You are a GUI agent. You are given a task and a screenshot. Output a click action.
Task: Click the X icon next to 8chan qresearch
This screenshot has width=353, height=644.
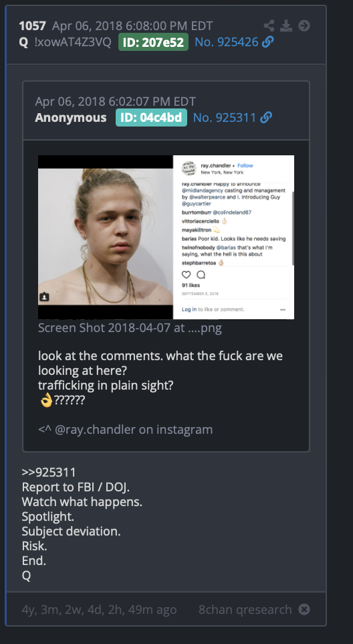tap(304, 609)
